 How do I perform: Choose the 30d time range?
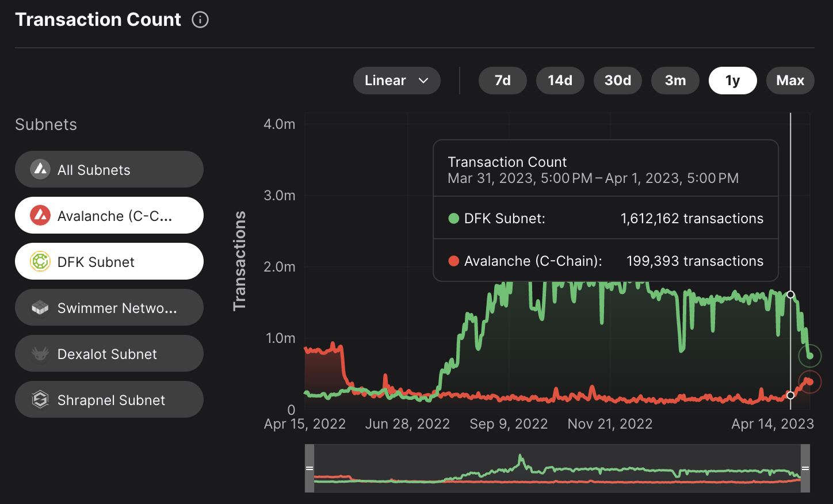coord(617,81)
